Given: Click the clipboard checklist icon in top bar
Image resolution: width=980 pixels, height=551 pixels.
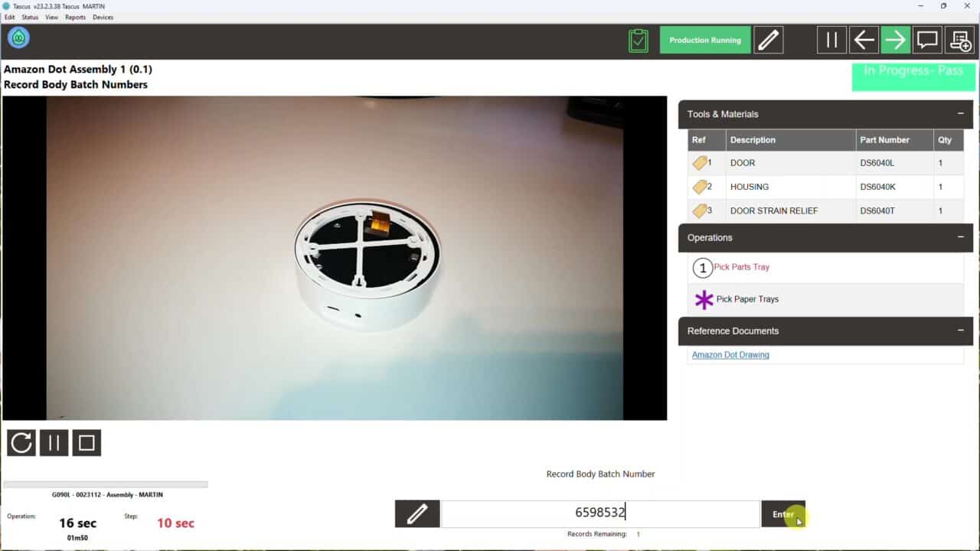Looking at the screenshot, I should click(x=638, y=40).
